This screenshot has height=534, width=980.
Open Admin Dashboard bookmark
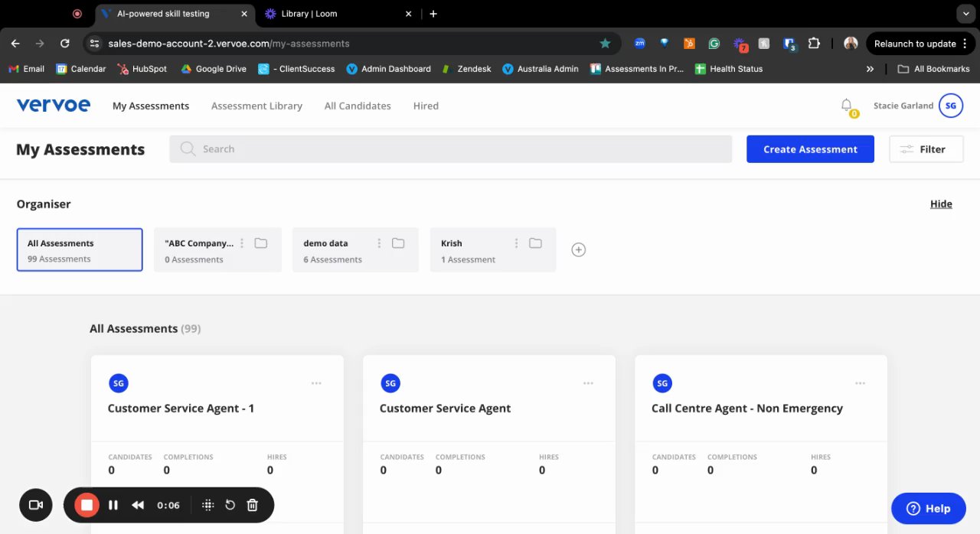(388, 69)
